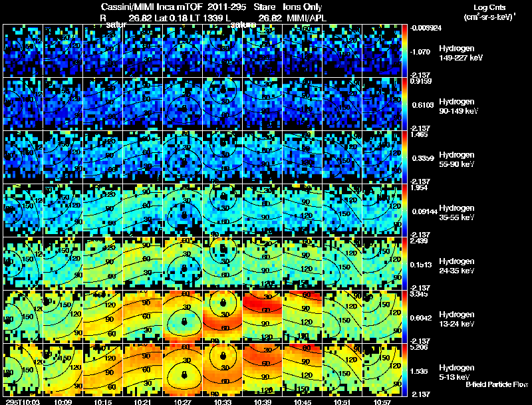The width and height of the screenshot is (532, 405).
Task: Click the '5.206' colorbar value
Action: (x=419, y=347)
